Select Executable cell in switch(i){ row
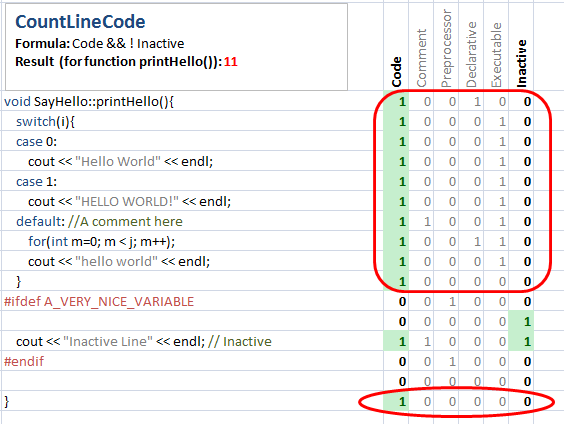 (x=496, y=122)
